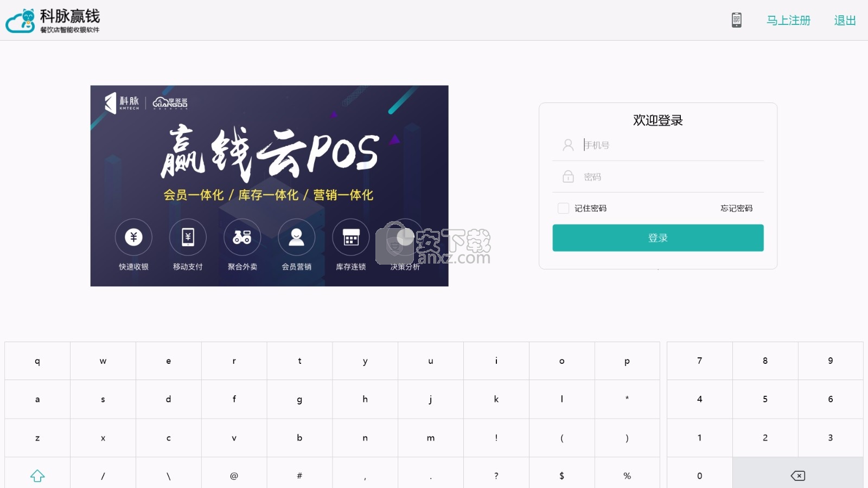Tap the d key
868x488 pixels.
(x=169, y=399)
